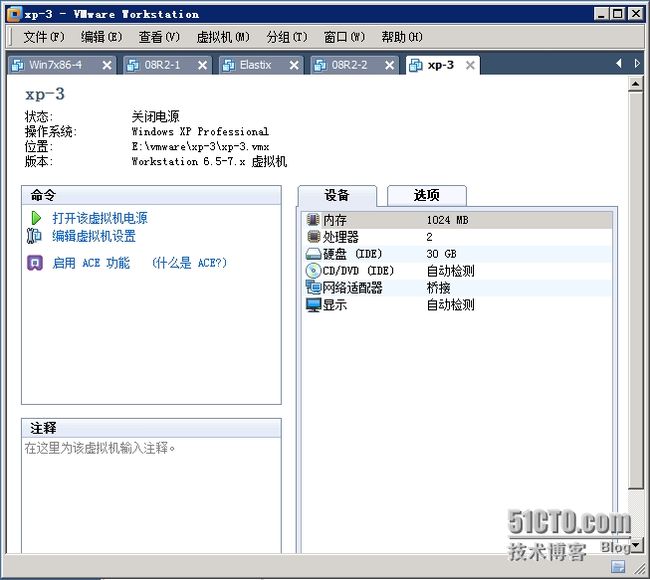This screenshot has height=580, width=650.
Task: Select the 设备 tab
Action: click(337, 195)
